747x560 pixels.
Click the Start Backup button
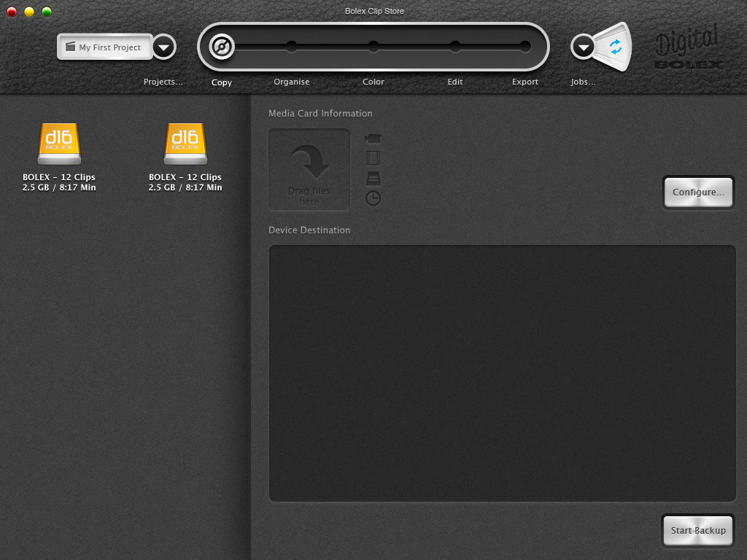[x=698, y=531]
